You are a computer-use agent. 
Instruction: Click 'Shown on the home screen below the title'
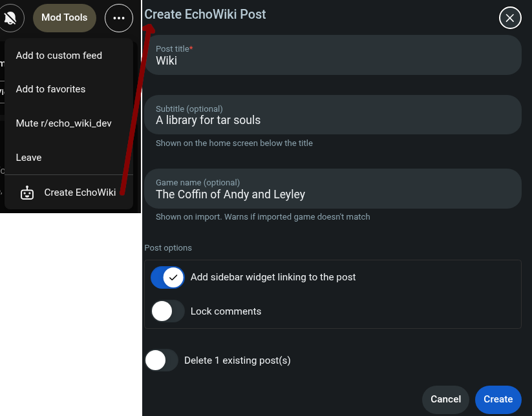(x=234, y=143)
